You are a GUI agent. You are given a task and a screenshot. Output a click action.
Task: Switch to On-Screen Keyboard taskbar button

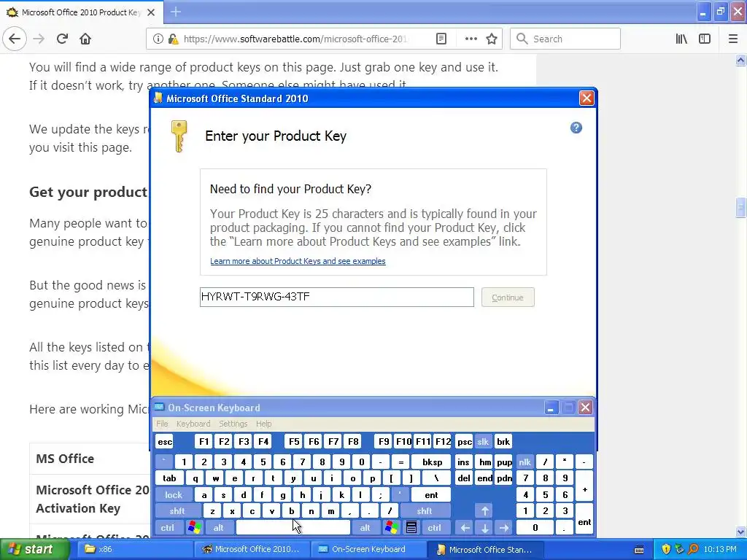point(368,549)
